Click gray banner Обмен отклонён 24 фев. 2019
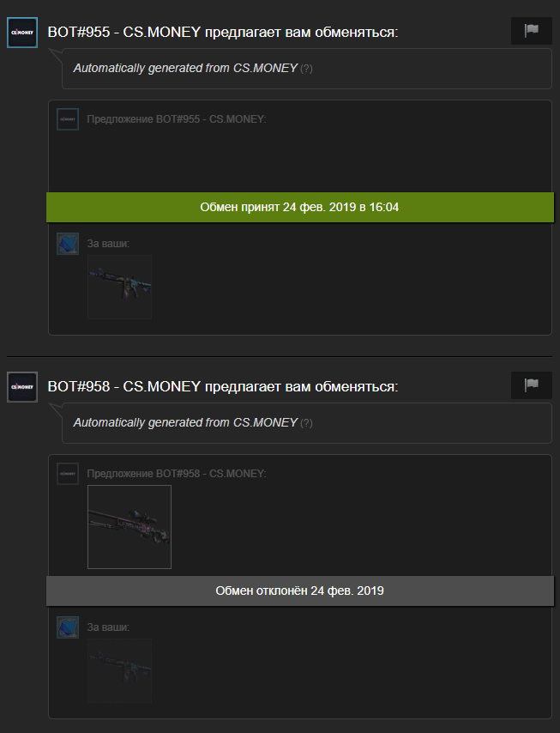Screen dimensions: 560x733 (x=300, y=591)
